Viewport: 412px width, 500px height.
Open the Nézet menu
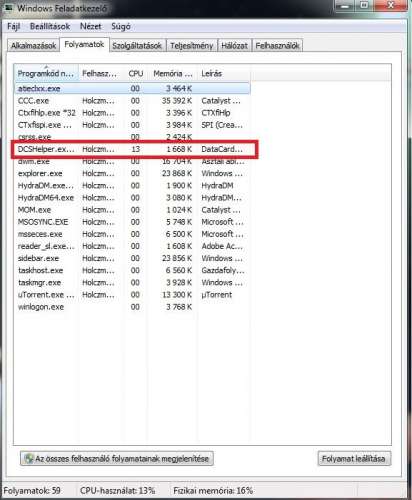coord(91,26)
